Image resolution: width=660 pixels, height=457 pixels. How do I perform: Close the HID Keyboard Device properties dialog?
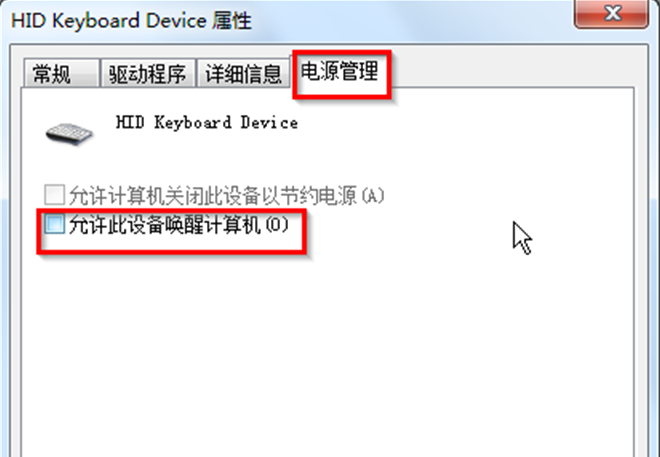(x=611, y=13)
